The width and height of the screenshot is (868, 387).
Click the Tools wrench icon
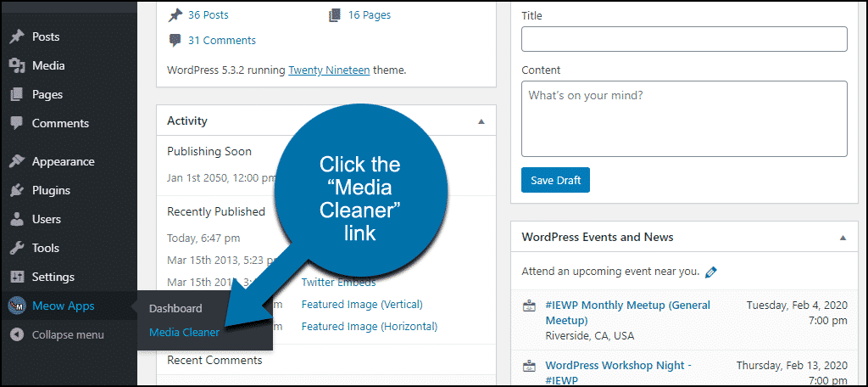point(17,248)
